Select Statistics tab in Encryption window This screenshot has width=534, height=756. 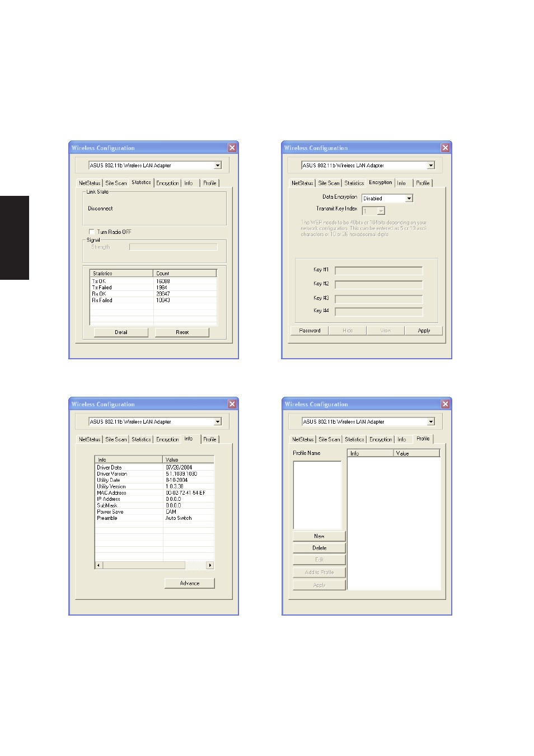[x=354, y=183]
